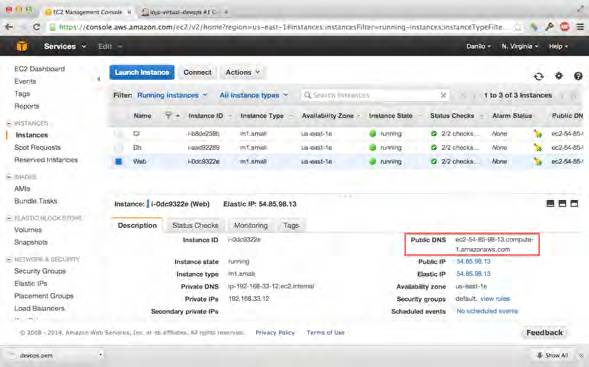589x367 pixels.
Task: Switch to the EC2 Management Console browser tab
Action: pyautogui.click(x=87, y=12)
